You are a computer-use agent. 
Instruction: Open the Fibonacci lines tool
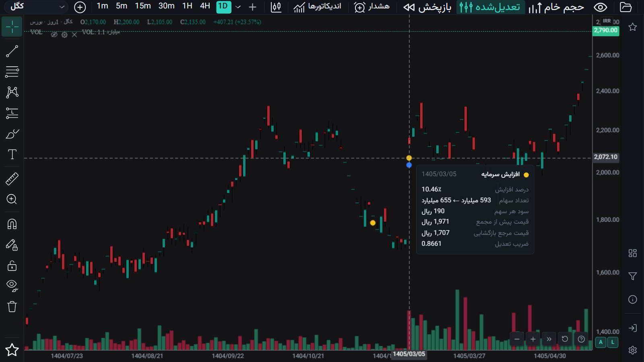click(x=12, y=72)
